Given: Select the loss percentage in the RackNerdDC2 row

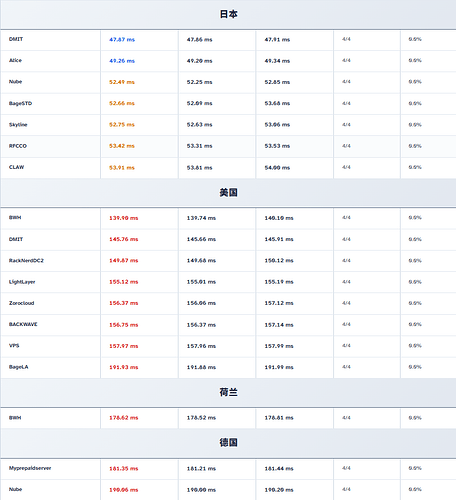Looking at the screenshot, I should (x=415, y=260).
